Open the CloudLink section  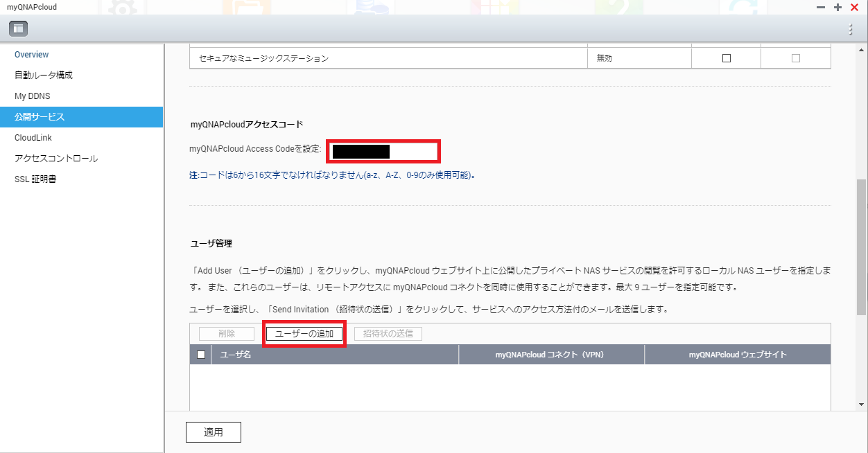click(81, 138)
